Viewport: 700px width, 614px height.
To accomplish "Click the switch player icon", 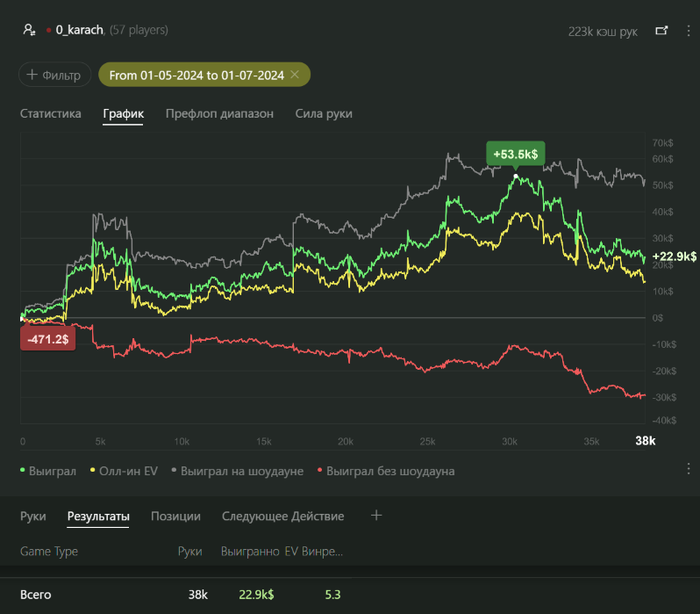I will point(29,31).
